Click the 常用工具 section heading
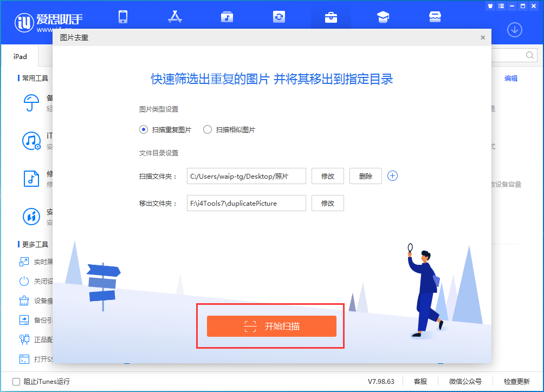 (x=35, y=79)
